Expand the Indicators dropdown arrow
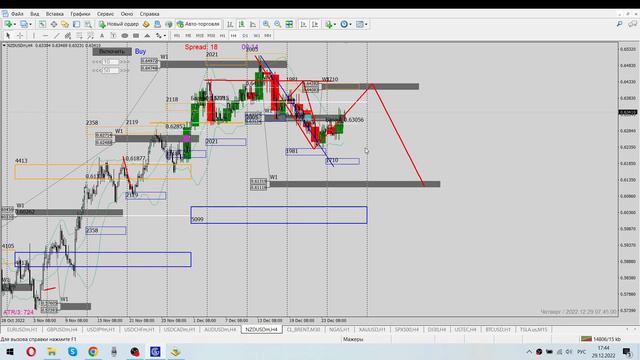 point(335,24)
